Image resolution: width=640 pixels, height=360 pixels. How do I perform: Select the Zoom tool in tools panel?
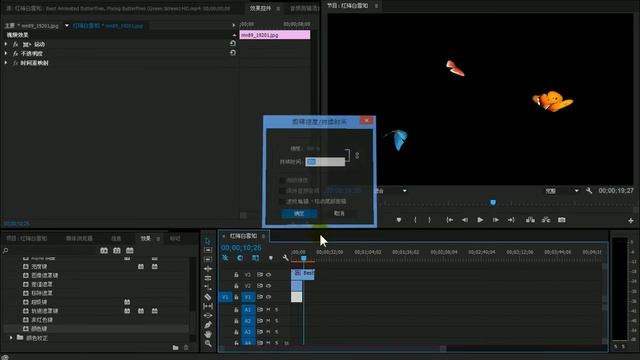(x=208, y=344)
